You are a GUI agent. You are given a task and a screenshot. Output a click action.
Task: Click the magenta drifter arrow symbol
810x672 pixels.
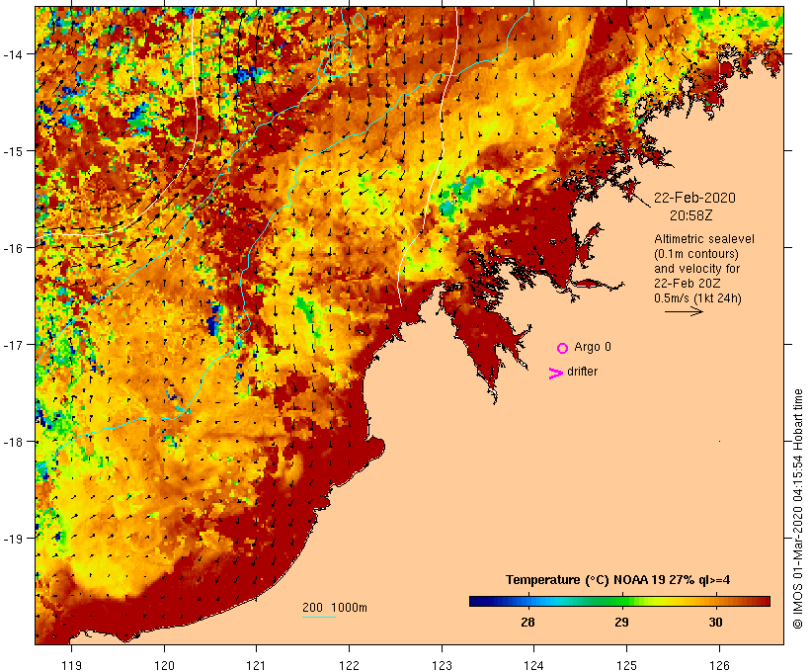(555, 374)
